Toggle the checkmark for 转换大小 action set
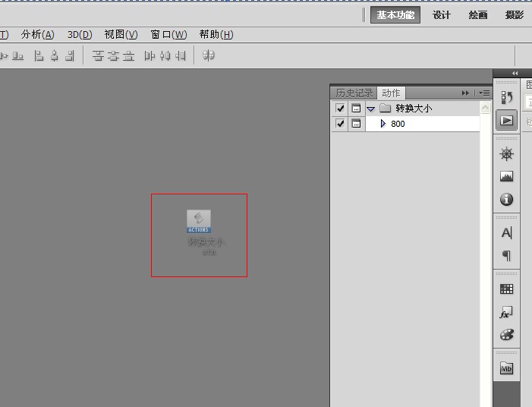532x407 pixels. (340, 109)
